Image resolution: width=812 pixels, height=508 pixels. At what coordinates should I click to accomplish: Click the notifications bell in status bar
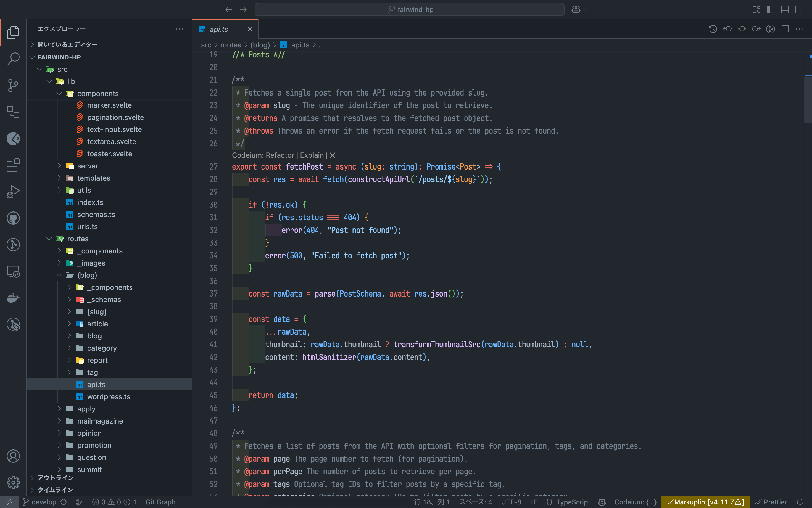point(800,502)
